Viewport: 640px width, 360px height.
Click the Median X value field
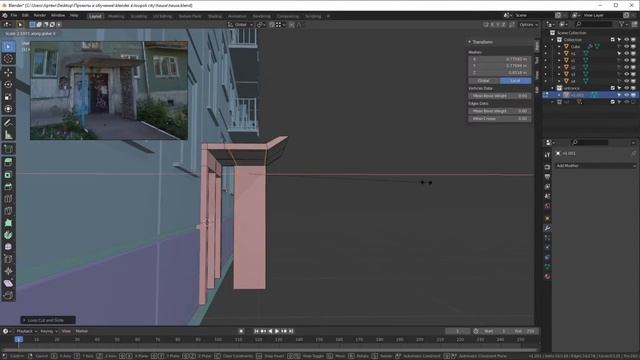[500, 59]
